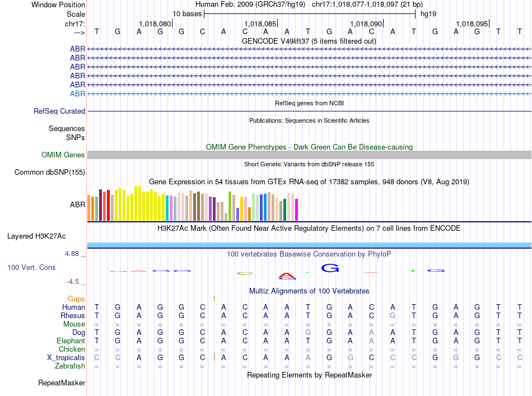Open the GTEx Gene Expression track title
The image size is (532, 396).
pyautogui.click(x=309, y=181)
